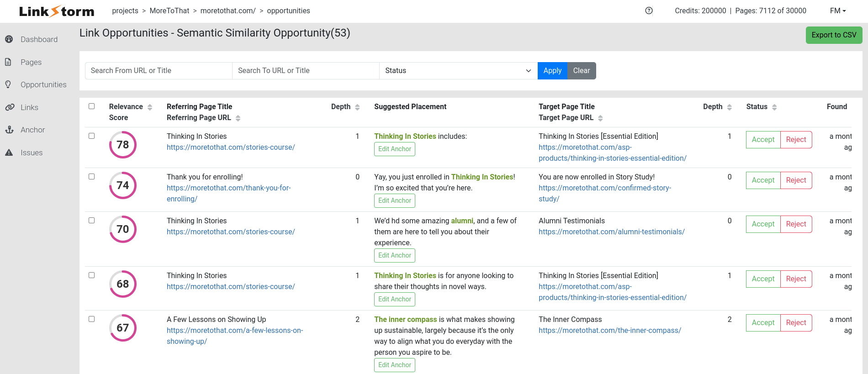Click the relevance score 70 circle
Image resolution: width=868 pixels, height=374 pixels.
[x=123, y=229]
